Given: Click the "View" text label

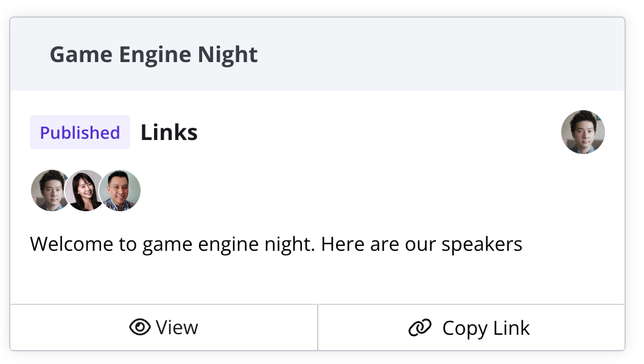Looking at the screenshot, I should coord(177,327).
